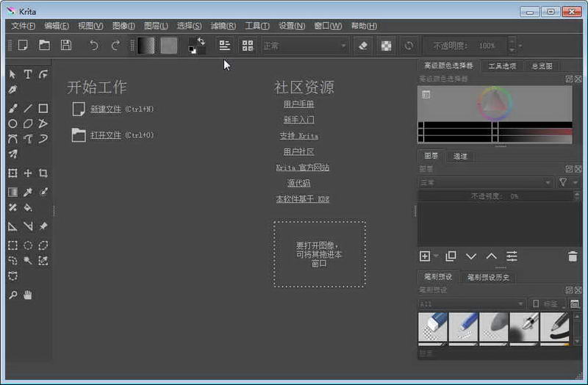Open the gradient swatch in toolbar
The width and height of the screenshot is (588, 385).
tap(146, 46)
